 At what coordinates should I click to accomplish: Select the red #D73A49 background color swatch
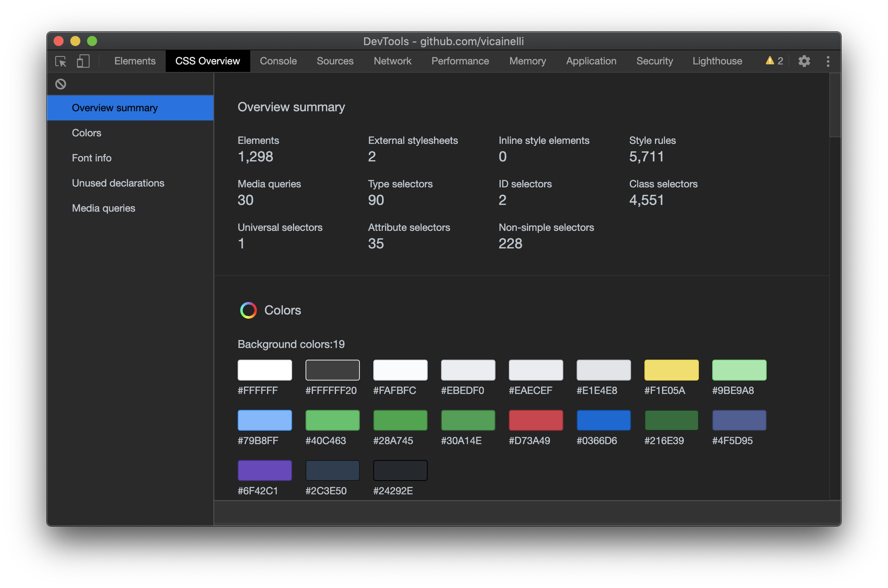[536, 420]
